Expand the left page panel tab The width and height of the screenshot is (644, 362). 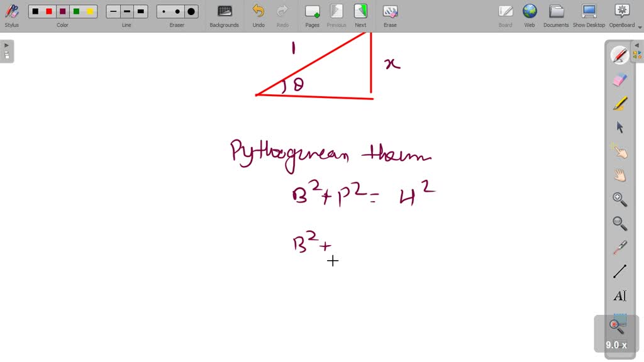(7, 52)
